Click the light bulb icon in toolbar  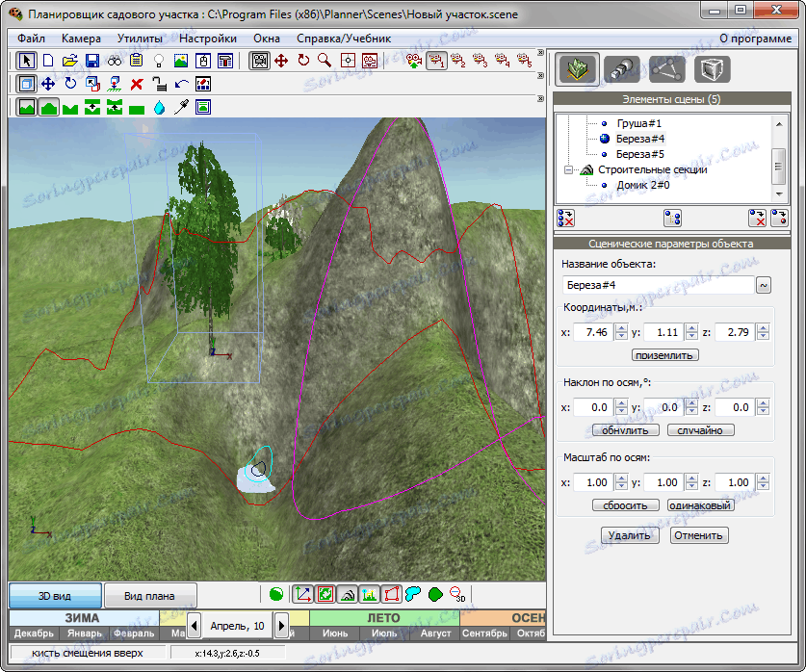(x=159, y=61)
